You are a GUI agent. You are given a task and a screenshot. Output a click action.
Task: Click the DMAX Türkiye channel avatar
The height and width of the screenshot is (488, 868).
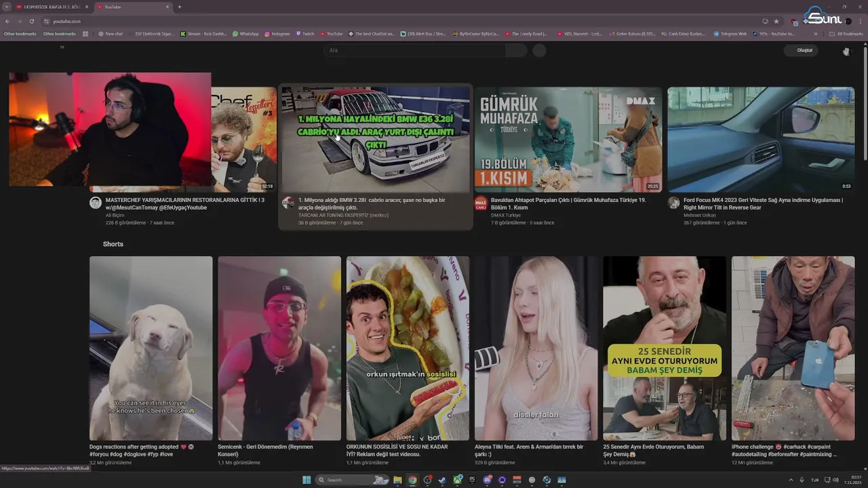point(481,203)
